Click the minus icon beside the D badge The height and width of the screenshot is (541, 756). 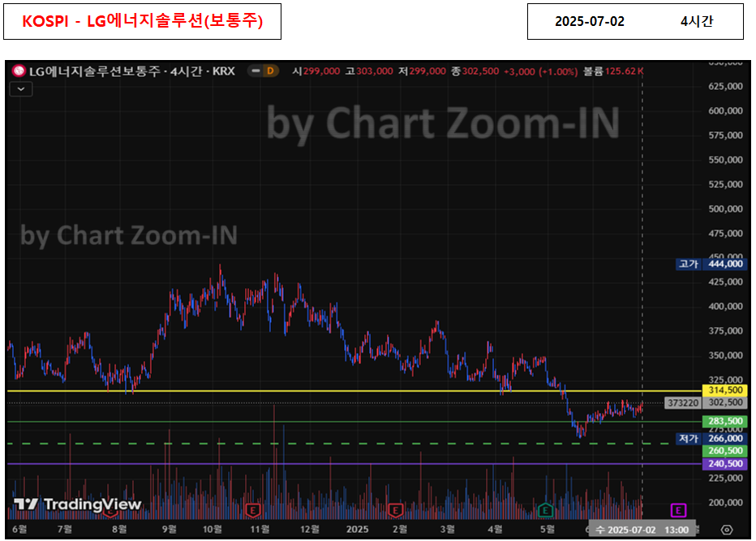tap(256, 71)
